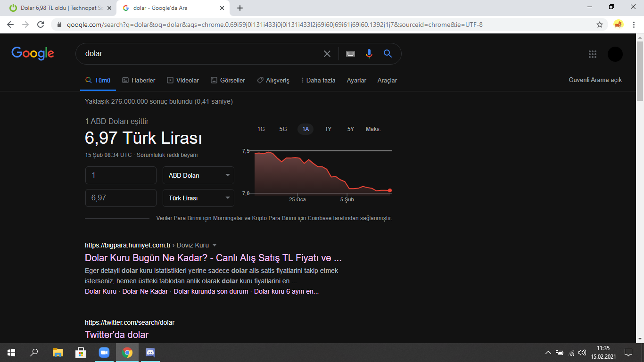The height and width of the screenshot is (362, 644).
Task: Select the 5Y chart range
Action: click(x=350, y=129)
